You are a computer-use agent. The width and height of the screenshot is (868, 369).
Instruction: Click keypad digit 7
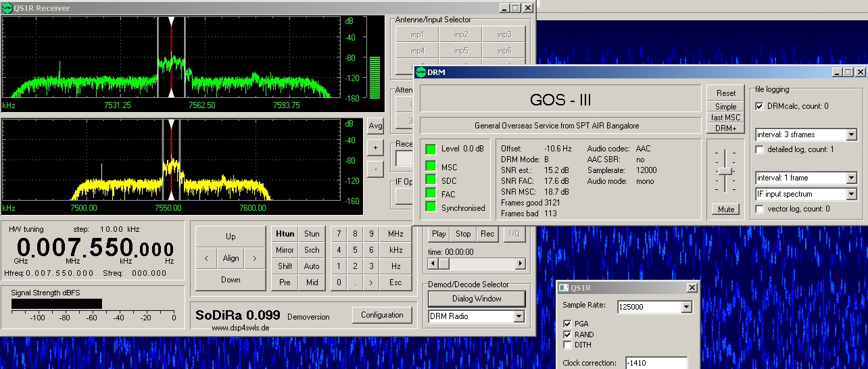coord(339,234)
